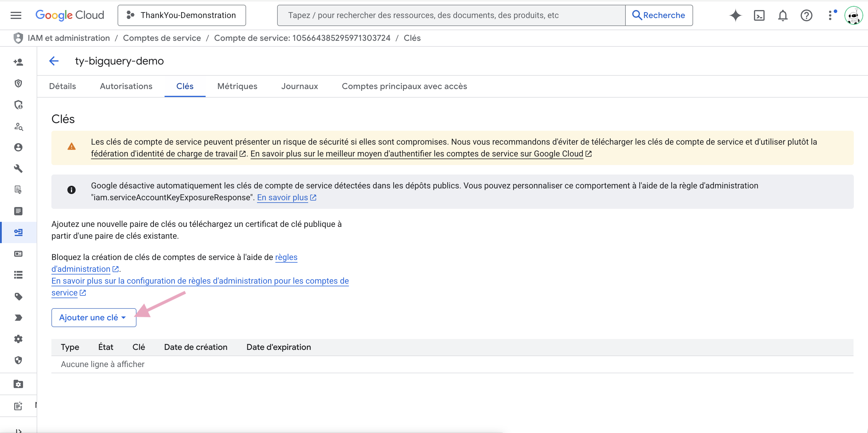This screenshot has height=433, width=868.
Task: Open the help question mark icon
Action: point(806,15)
